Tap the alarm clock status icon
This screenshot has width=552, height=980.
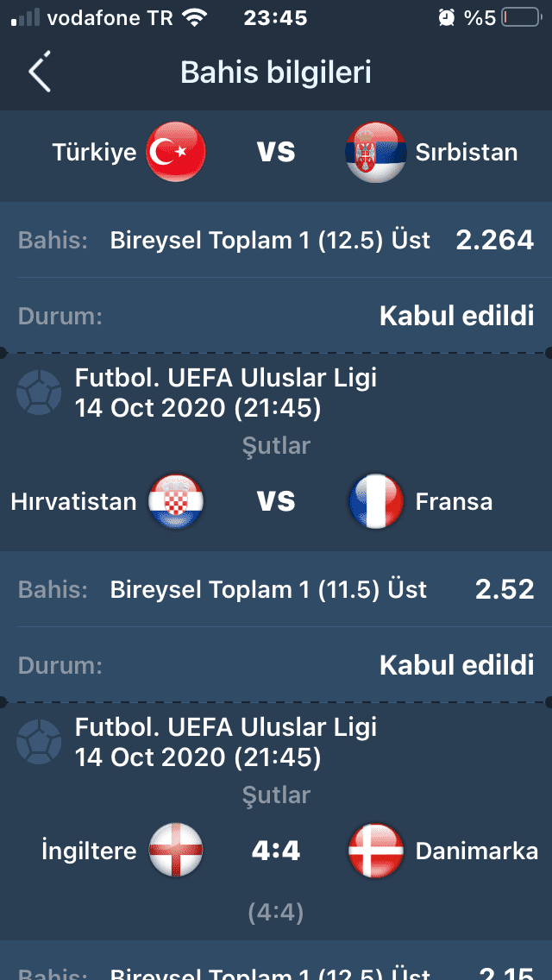(447, 17)
